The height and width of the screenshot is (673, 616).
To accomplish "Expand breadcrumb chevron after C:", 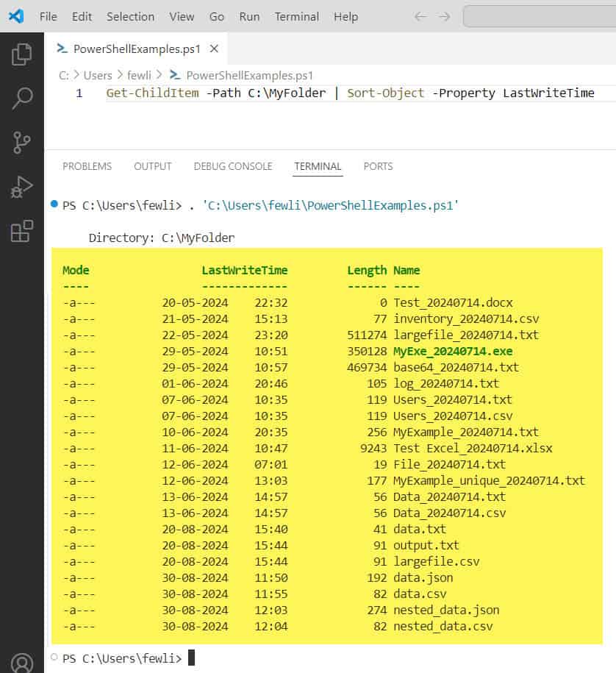I will tap(76, 75).
